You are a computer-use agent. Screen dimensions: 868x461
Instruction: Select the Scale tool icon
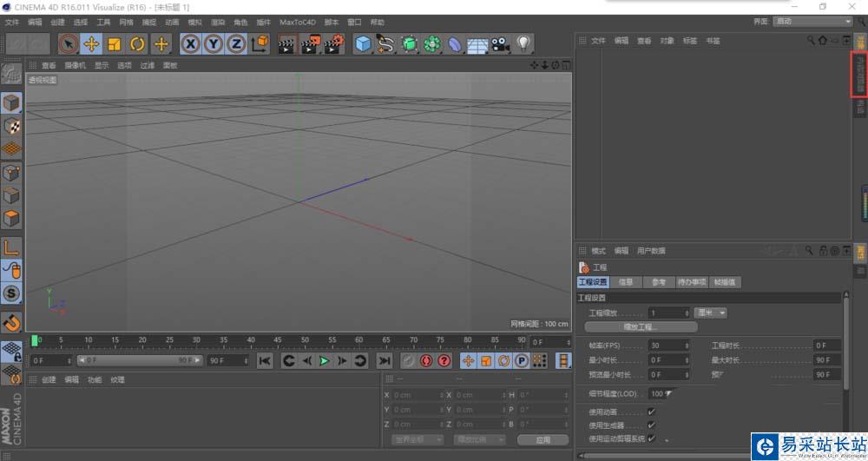pos(115,43)
